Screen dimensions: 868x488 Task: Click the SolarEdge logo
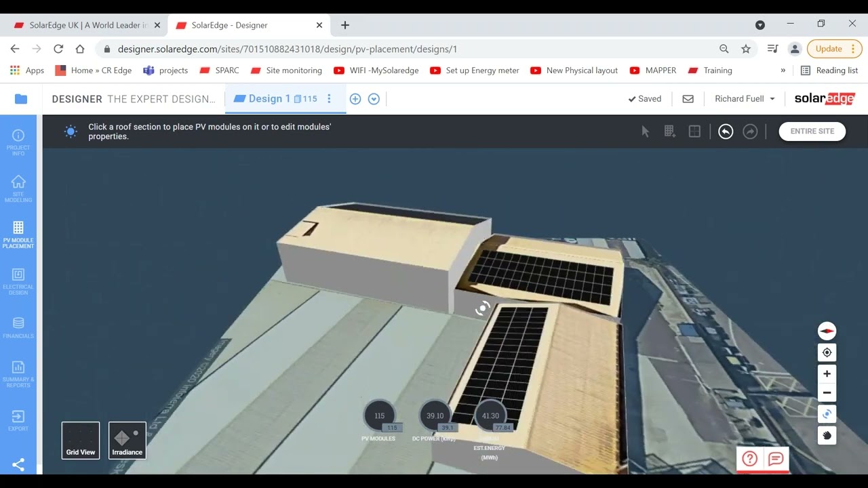(825, 99)
